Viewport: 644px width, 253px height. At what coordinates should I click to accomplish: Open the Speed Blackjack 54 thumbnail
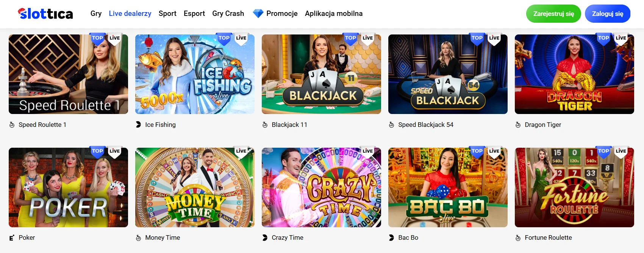448,74
